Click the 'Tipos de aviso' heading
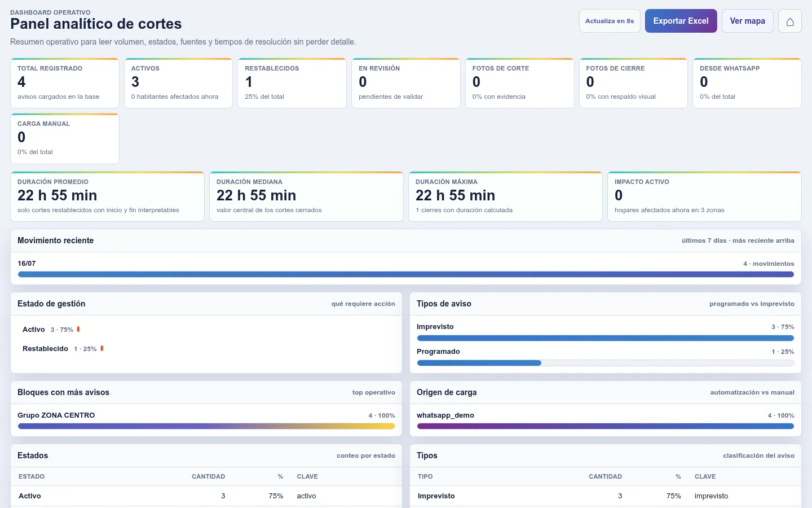This screenshot has height=508, width=812. (444, 304)
